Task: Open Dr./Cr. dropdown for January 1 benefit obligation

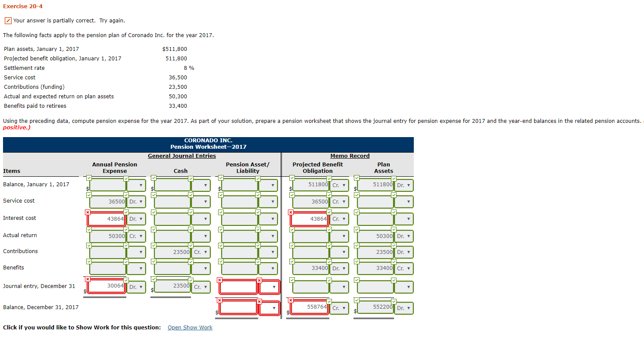Action: (x=339, y=185)
